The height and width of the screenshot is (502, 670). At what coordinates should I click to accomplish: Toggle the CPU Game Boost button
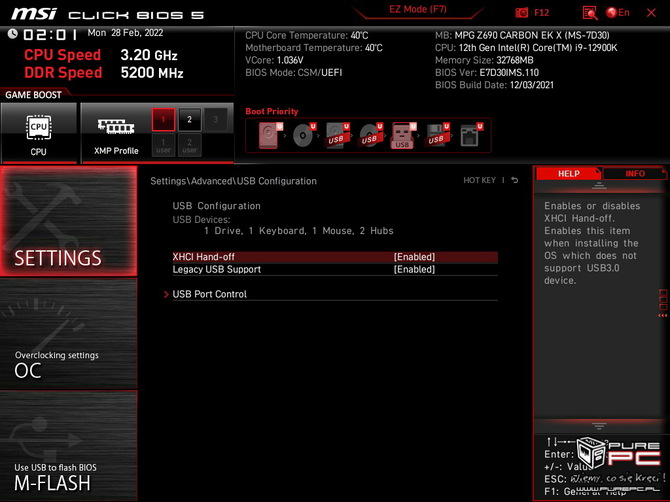tap(38, 132)
